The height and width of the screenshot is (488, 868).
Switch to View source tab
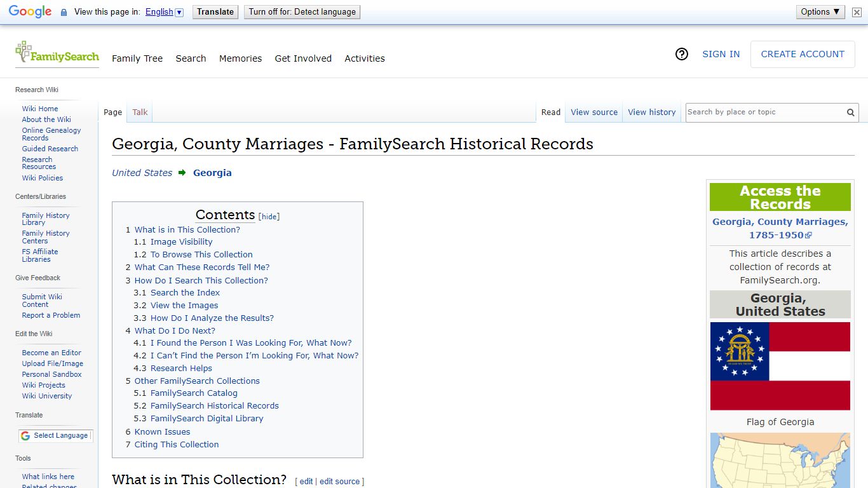coord(594,112)
